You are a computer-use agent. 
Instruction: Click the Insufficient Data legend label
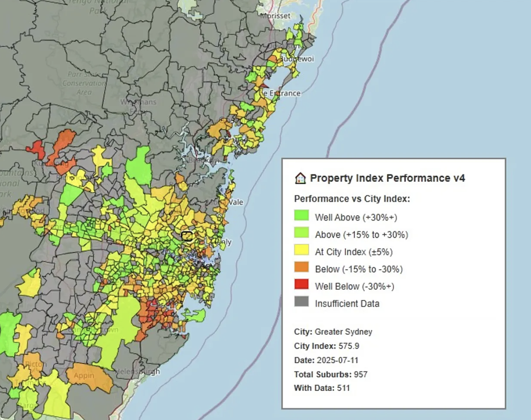(347, 304)
